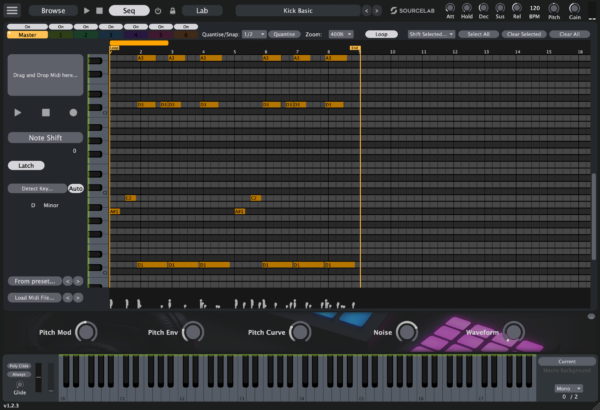600x410 pixels.
Task: Click the Pitch knob in top bar
Action: 553,8
